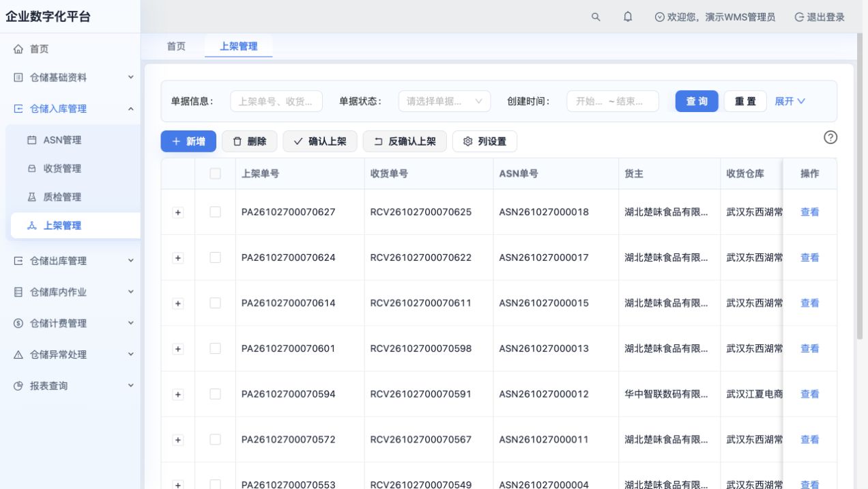This screenshot has width=868, height=489.
Task: Click the 仓储异常处理 warning icon
Action: (x=18, y=355)
